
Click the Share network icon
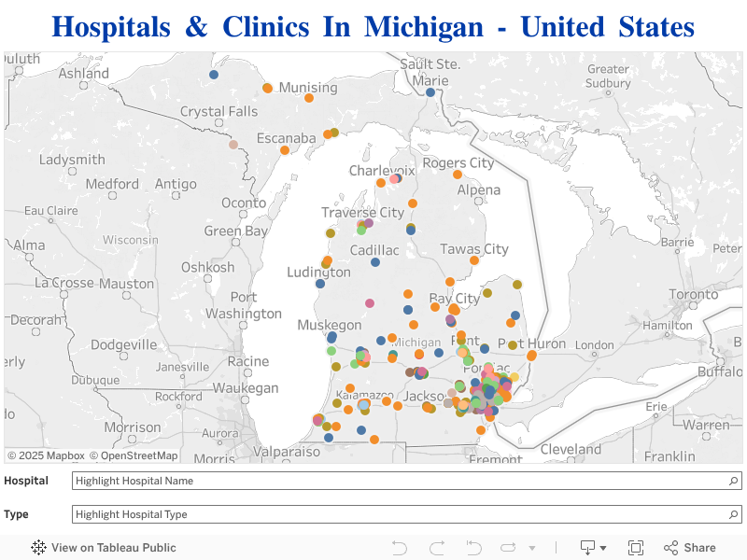click(x=670, y=548)
